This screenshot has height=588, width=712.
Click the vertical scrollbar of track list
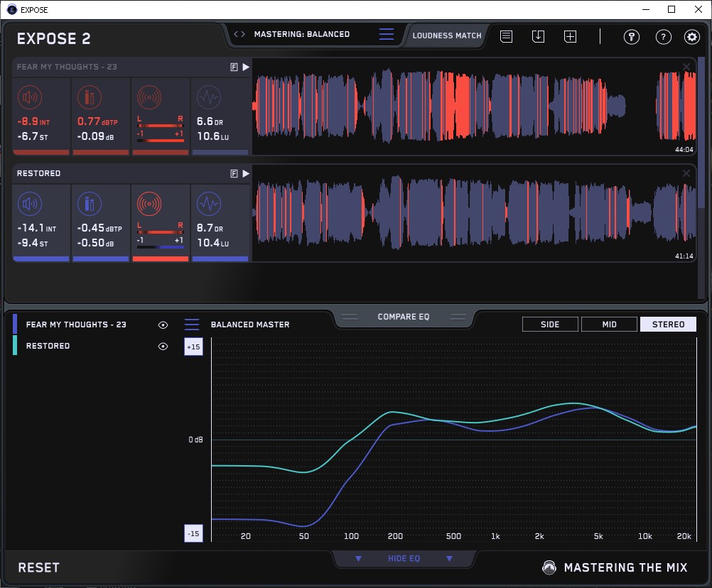point(703,131)
